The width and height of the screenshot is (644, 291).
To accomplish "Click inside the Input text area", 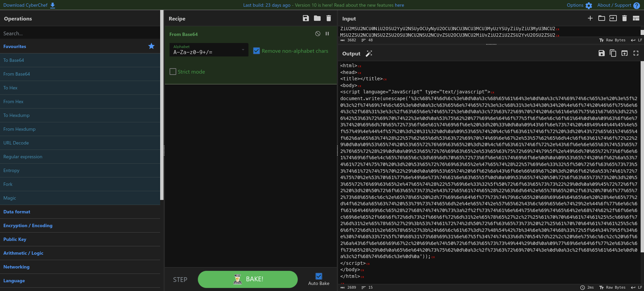I will (x=489, y=32).
